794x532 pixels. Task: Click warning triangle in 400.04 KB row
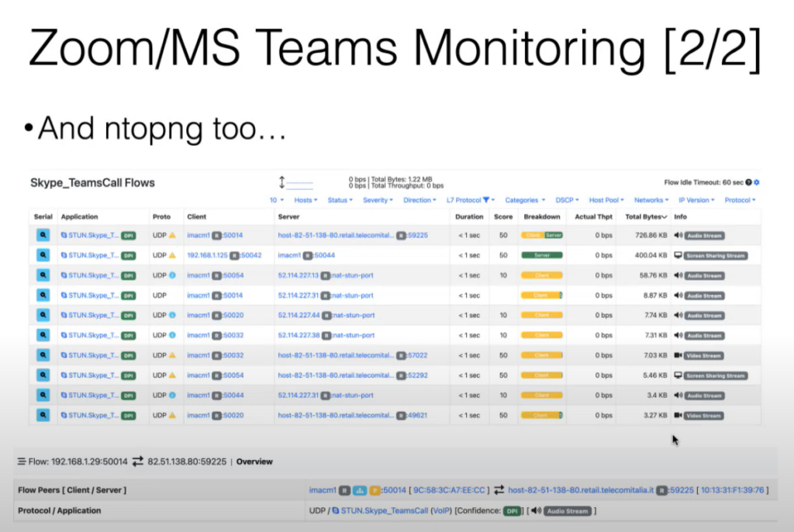click(172, 255)
